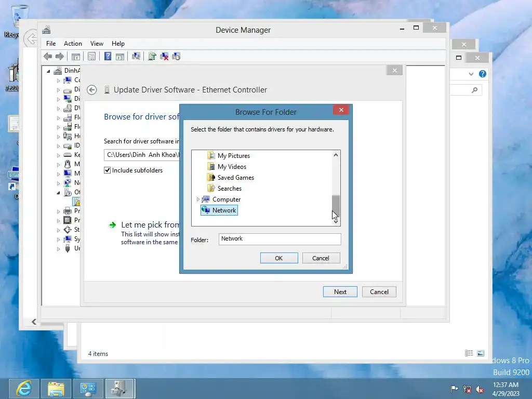Click the Control Panel taskbar icon
Image resolution: width=532 pixels, height=399 pixels.
coord(88,389)
